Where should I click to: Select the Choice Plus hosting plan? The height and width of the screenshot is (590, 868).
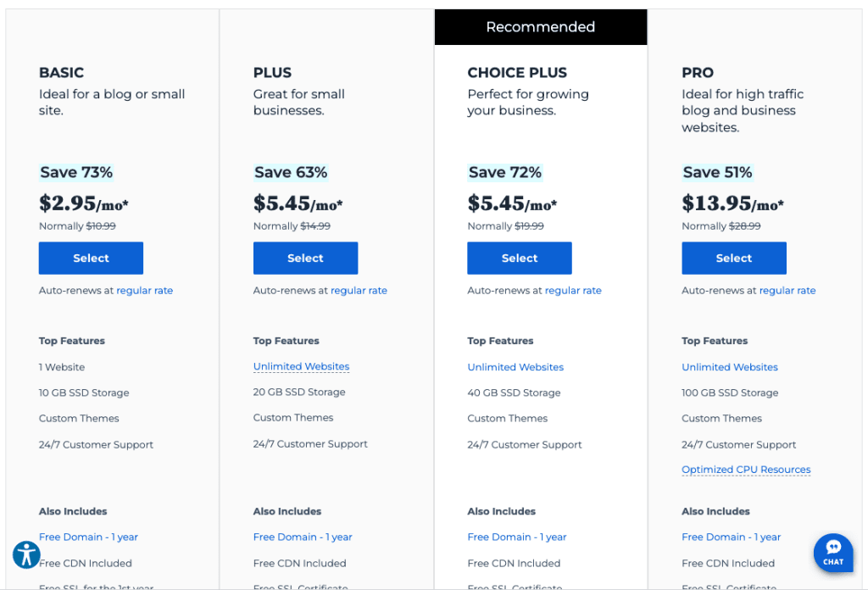pos(520,258)
